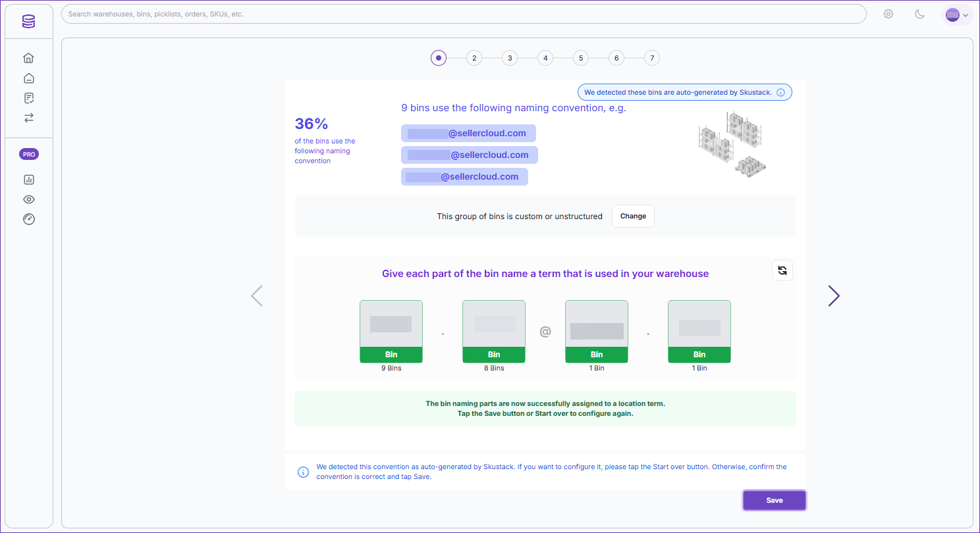The height and width of the screenshot is (533, 980).
Task: Go to step 2 in the stepper
Action: coord(474,58)
